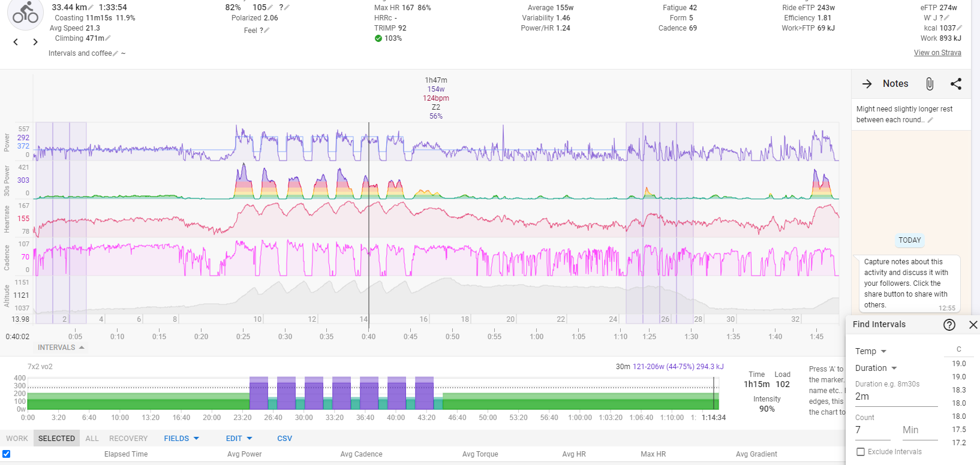Image resolution: width=980 pixels, height=465 pixels.
Task: Click the TODAY date chip in notes
Action: tap(910, 240)
